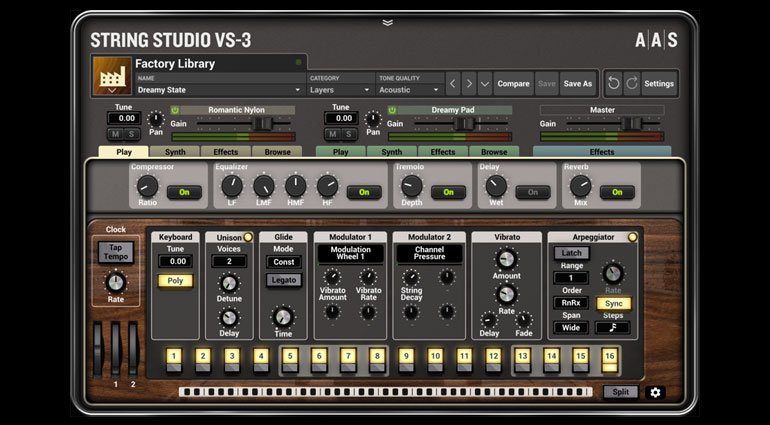This screenshot has height=425, width=770.
Task: Open the preset Name dropdown
Action: [x=218, y=90]
